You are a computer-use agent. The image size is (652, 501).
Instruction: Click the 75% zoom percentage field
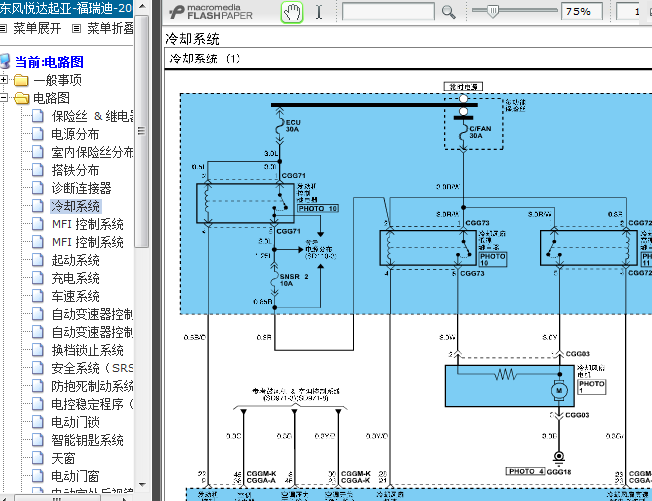coord(582,11)
